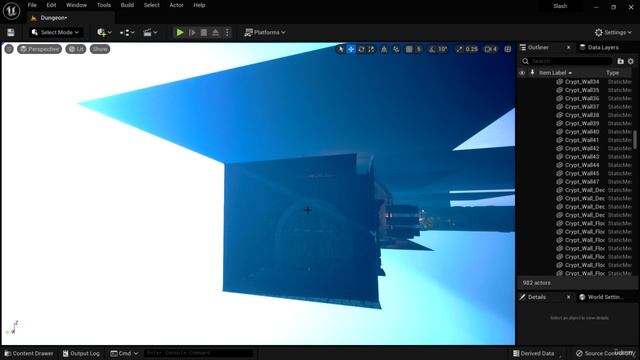Adjust the camera speed setting 4
This screenshot has width=640, height=360.
click(491, 49)
